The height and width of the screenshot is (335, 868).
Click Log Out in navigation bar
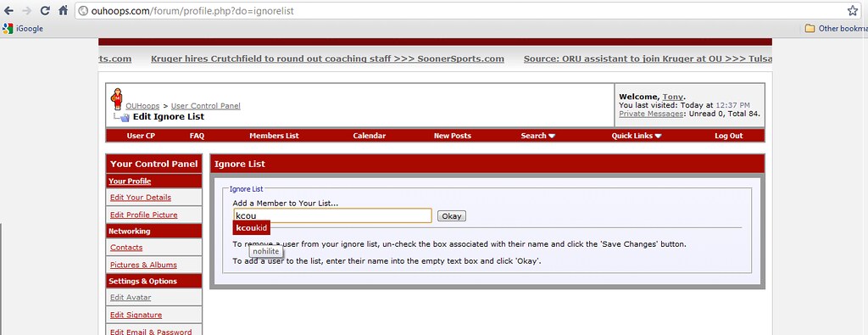click(x=728, y=136)
